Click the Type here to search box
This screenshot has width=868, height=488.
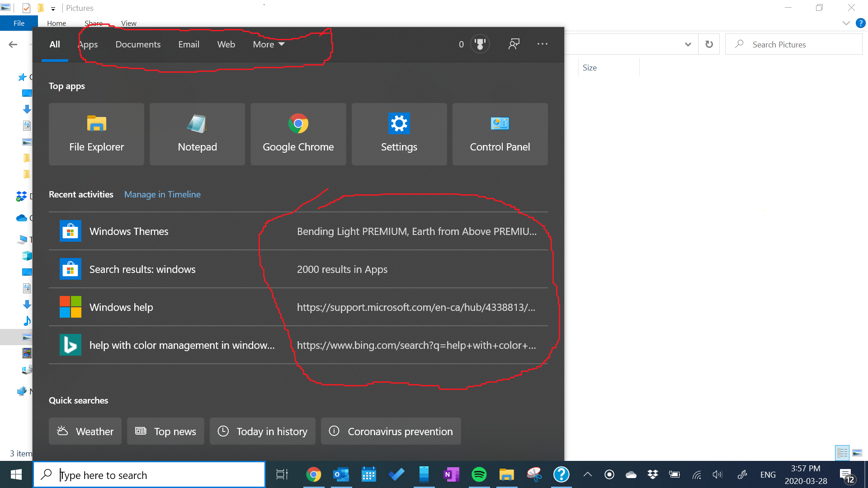(149, 474)
